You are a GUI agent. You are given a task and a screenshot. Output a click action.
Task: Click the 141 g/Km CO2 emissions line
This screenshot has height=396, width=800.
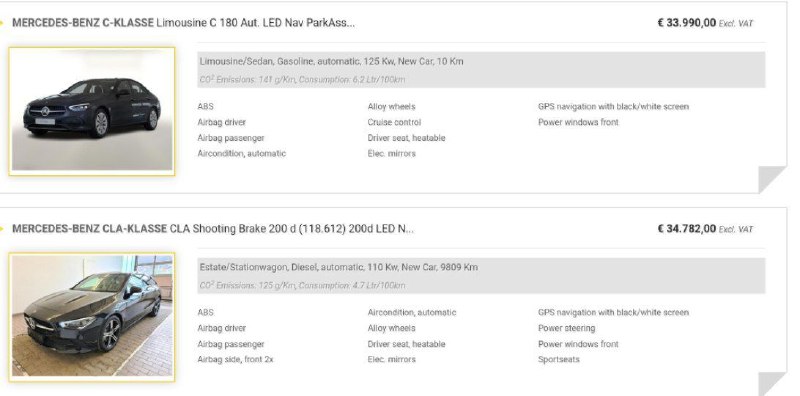[302, 80]
